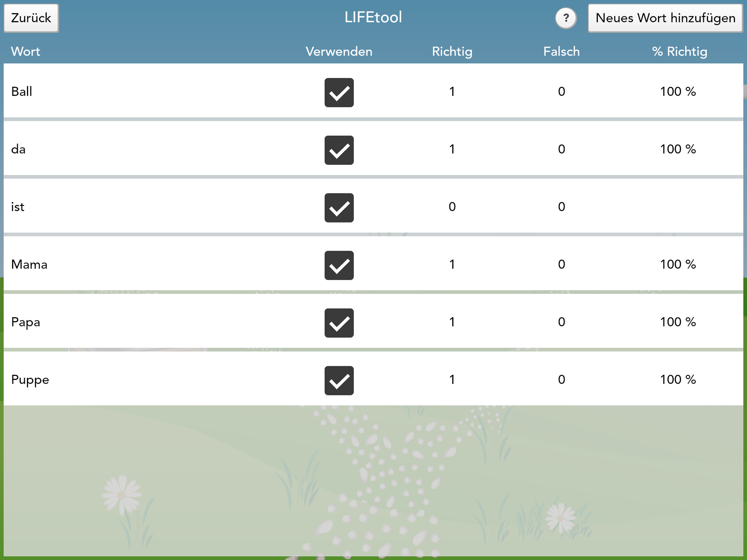Uncheck the Verwenden box for Ball
Viewport: 747px width, 560px height.
click(339, 92)
